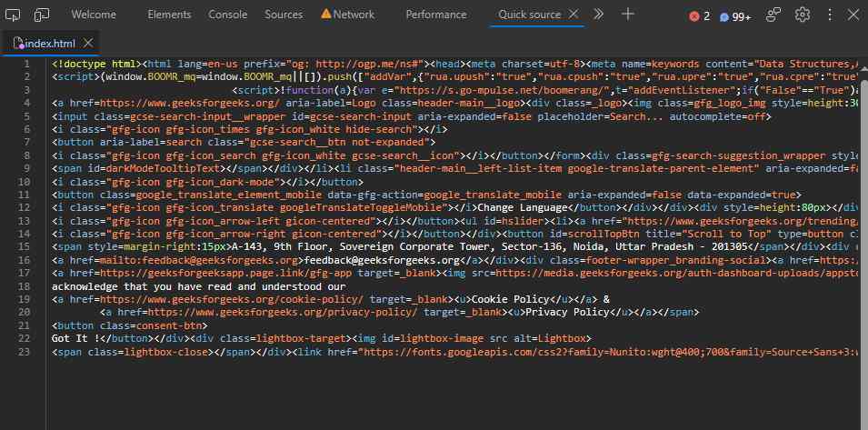Viewport: 868px width, 430px height.
Task: Switch to the Sources tab
Action: pos(284,15)
